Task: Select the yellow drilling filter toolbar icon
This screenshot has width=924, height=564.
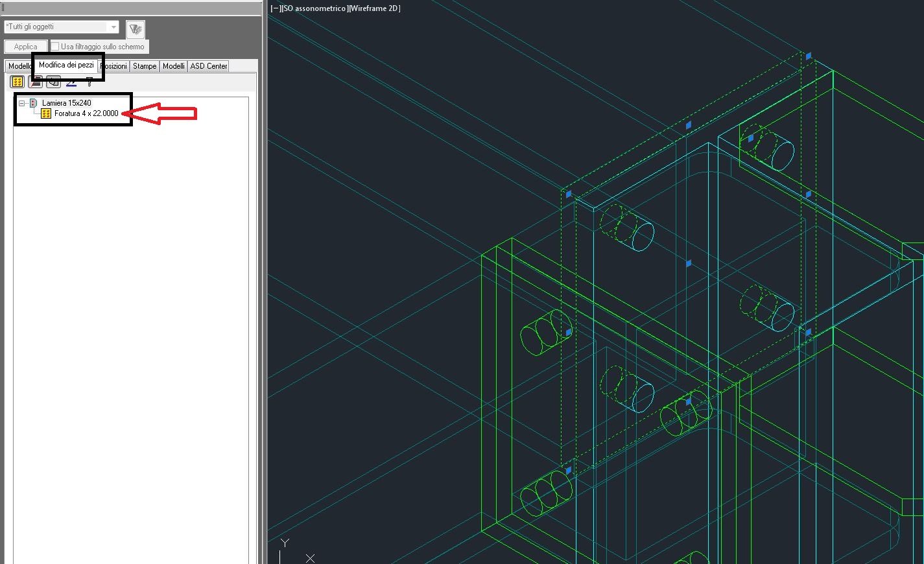Action: click(x=18, y=82)
